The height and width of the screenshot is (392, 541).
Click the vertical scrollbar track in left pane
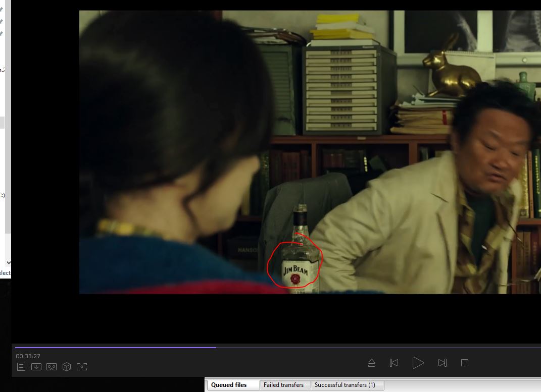click(x=8, y=151)
